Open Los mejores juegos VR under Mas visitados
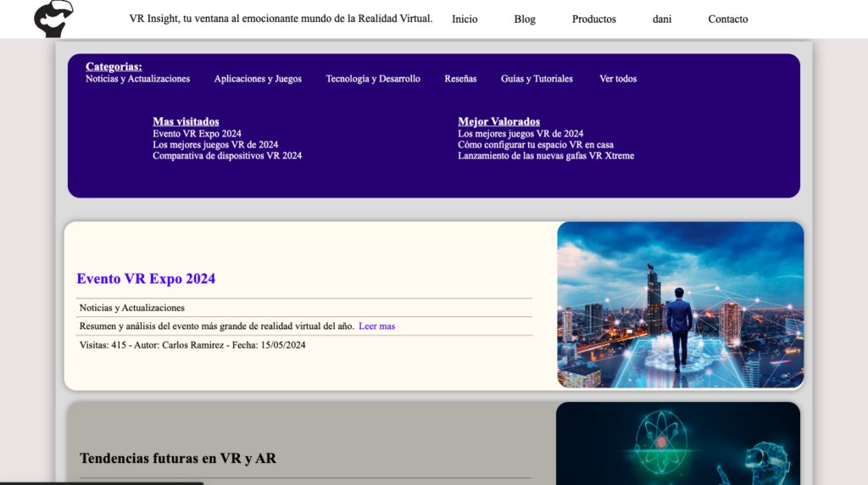 click(x=215, y=144)
